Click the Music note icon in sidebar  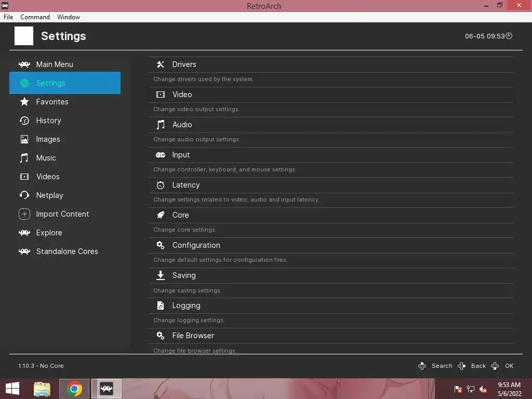[24, 158]
